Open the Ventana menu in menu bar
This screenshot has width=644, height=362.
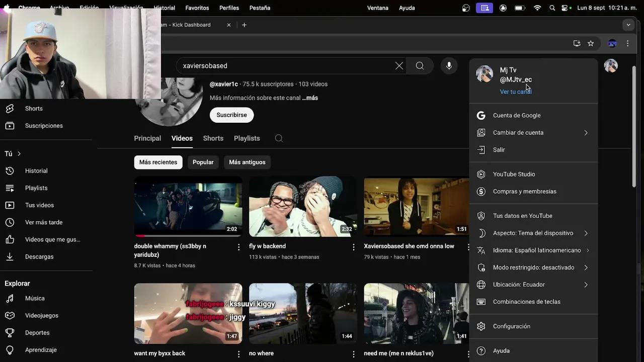tap(378, 8)
